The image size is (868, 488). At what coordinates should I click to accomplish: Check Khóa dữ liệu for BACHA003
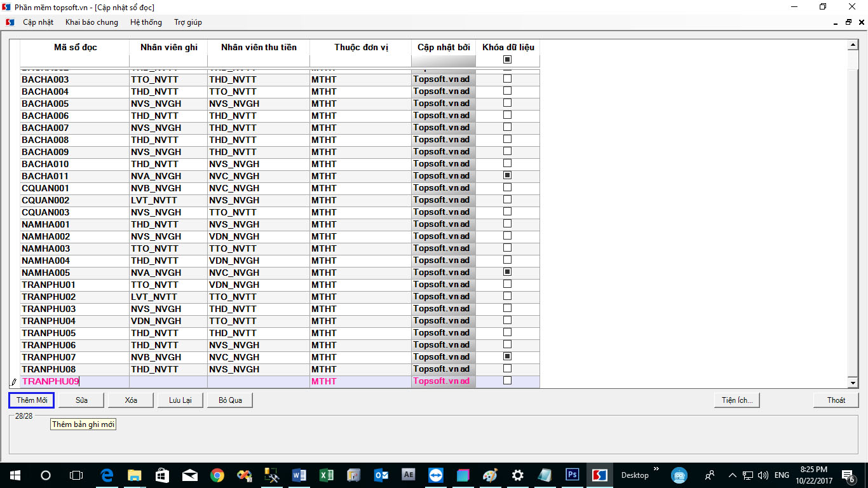point(507,79)
